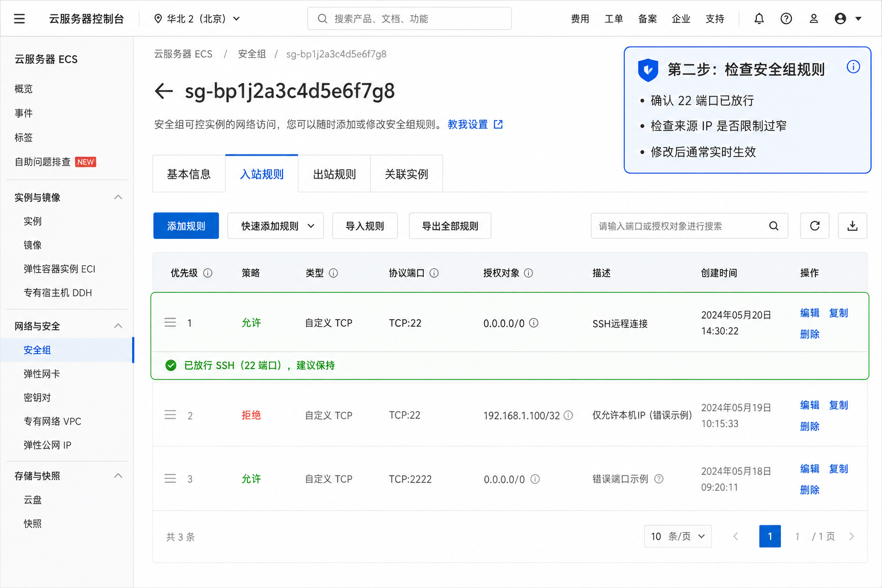The image size is (882, 588).
Task: Click info icon beside 0.0.0.0/0 in TCP:2222 row
Action: tap(535, 479)
